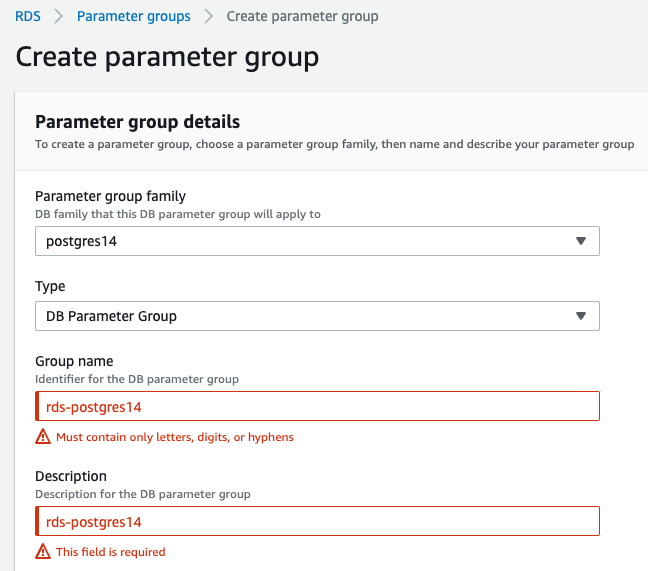648x571 pixels.
Task: Click the RDS breadcrumb link
Action: click(x=27, y=16)
